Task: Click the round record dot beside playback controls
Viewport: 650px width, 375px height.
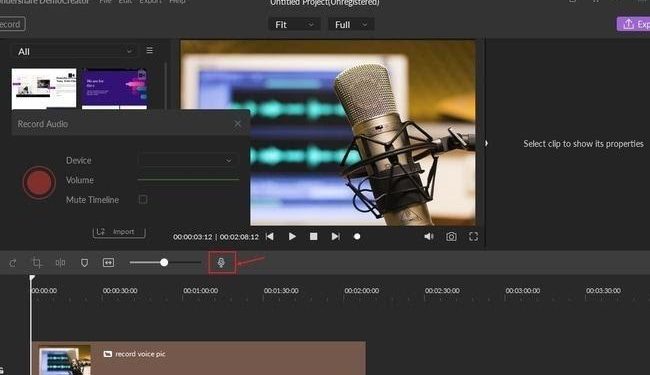Action: (x=357, y=237)
